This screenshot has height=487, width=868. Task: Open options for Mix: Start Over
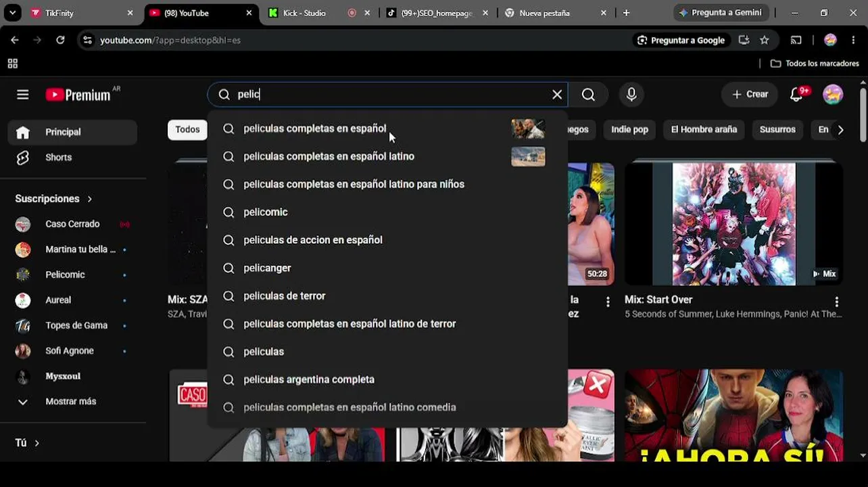point(836,302)
